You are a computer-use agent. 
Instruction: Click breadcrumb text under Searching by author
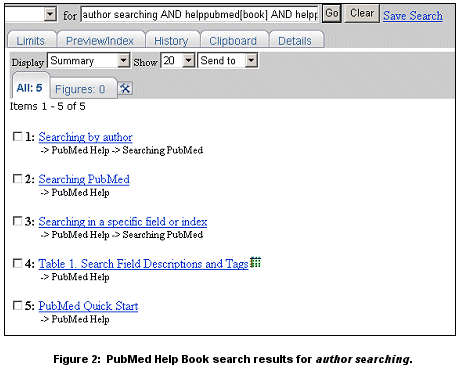point(122,150)
